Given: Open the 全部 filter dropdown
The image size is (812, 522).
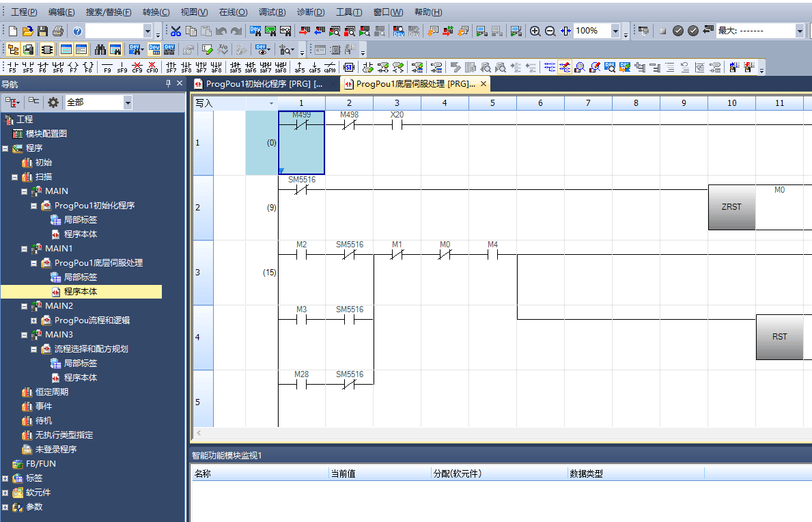Looking at the screenshot, I should (128, 102).
